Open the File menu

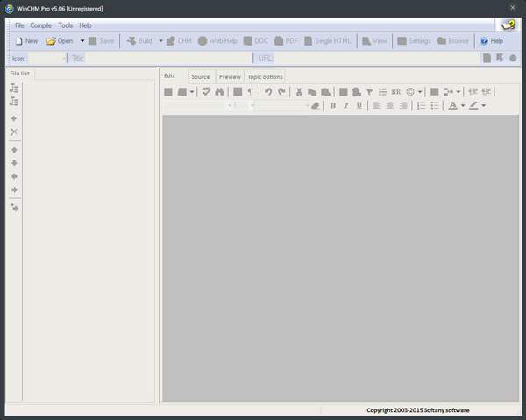tap(19, 25)
